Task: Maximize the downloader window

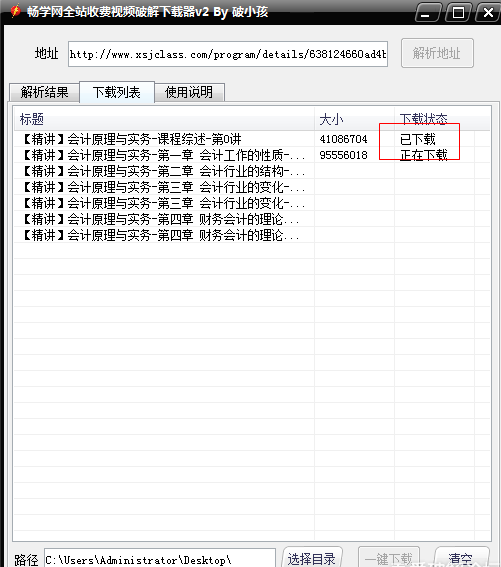Action: 458,13
